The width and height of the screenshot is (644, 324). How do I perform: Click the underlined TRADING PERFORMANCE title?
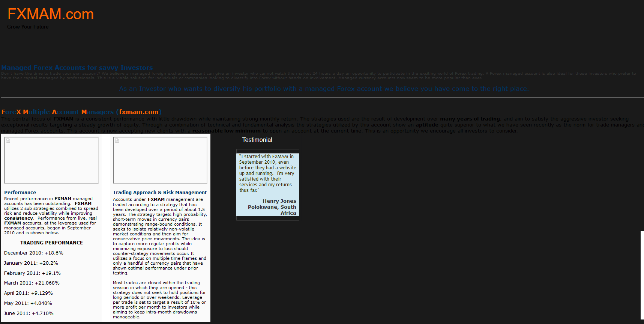click(x=51, y=243)
